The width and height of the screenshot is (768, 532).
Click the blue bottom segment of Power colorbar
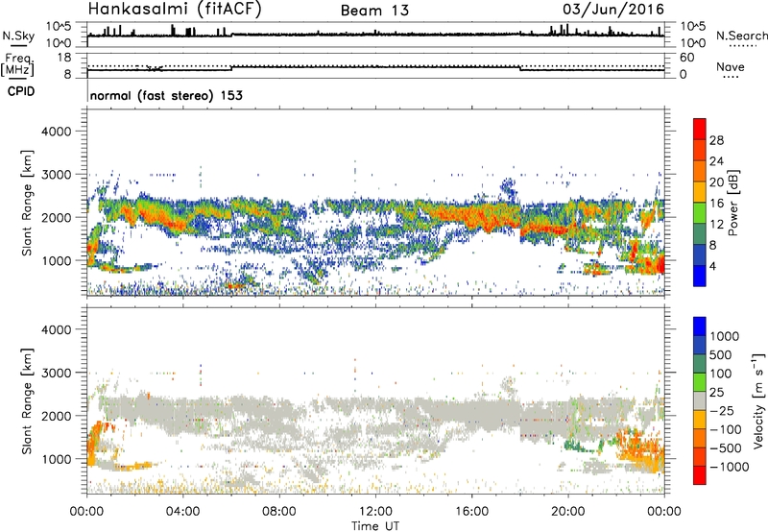(x=700, y=277)
